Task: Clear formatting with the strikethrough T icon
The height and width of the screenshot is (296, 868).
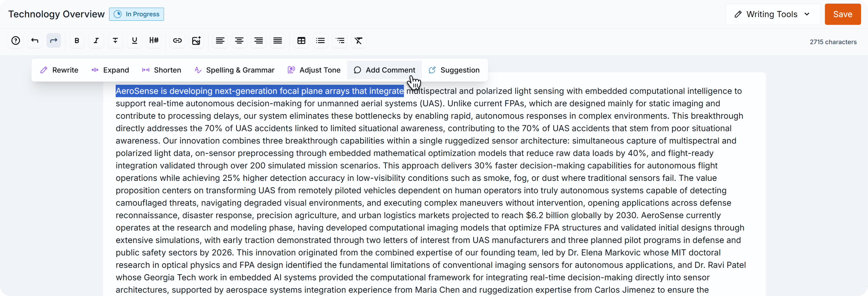Action: click(359, 41)
